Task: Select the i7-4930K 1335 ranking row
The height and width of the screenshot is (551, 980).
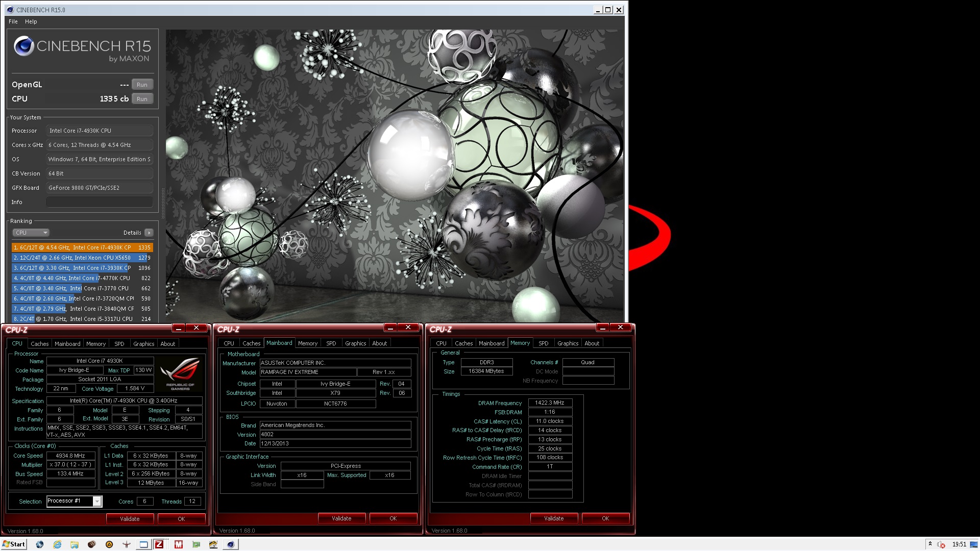Action: (82, 247)
